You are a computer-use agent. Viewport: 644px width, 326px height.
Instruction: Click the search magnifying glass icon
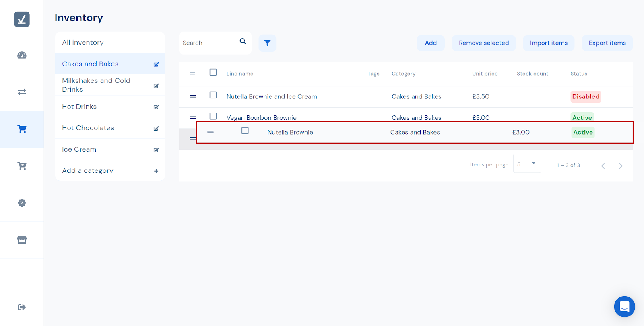(243, 41)
